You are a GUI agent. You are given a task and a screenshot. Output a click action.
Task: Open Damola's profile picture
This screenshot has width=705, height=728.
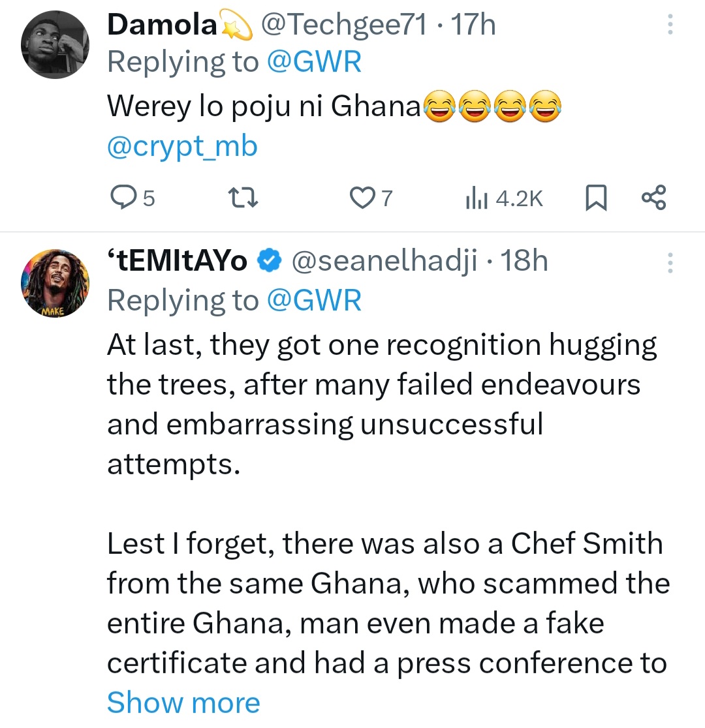pos(55,44)
